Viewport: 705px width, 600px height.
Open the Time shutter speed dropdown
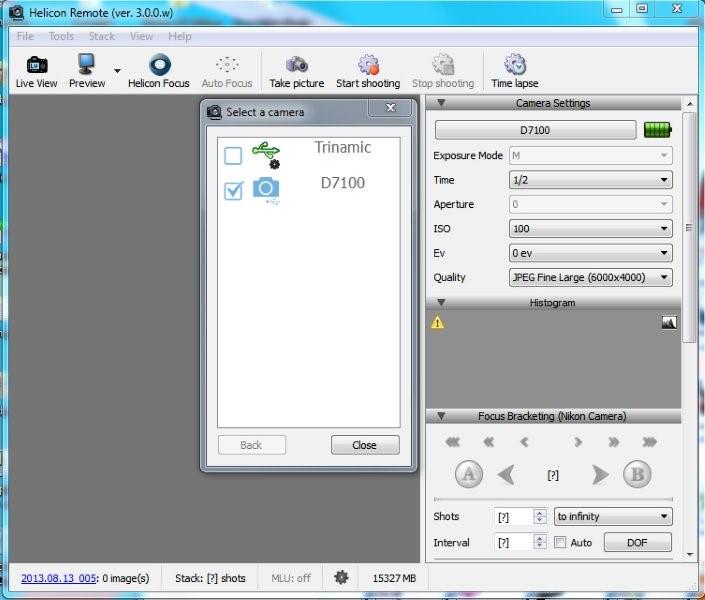(590, 180)
